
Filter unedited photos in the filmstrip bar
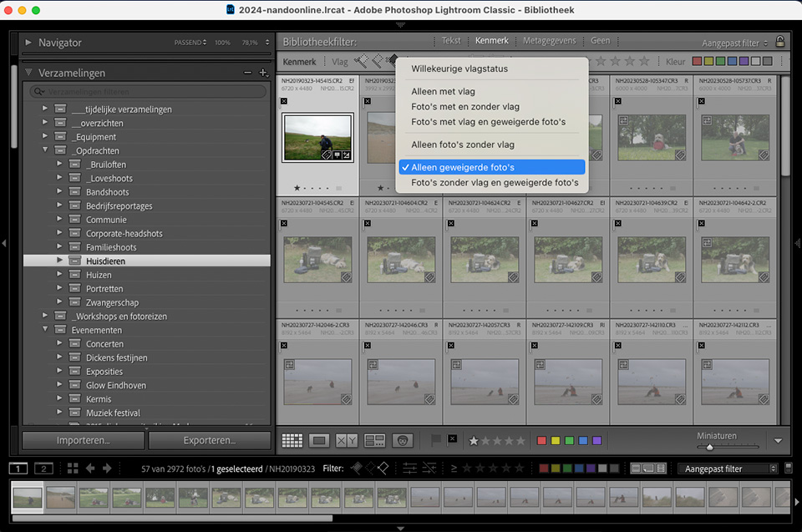click(x=429, y=468)
